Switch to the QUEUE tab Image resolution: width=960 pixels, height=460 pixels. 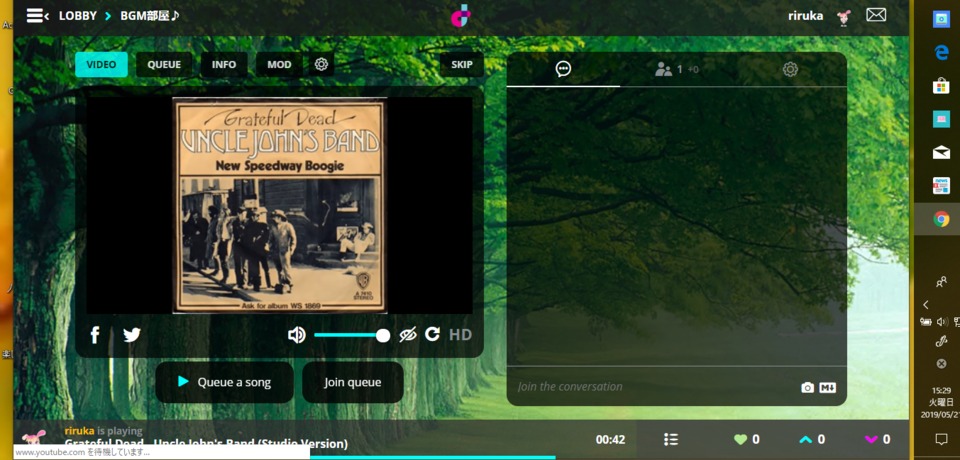[x=164, y=64]
